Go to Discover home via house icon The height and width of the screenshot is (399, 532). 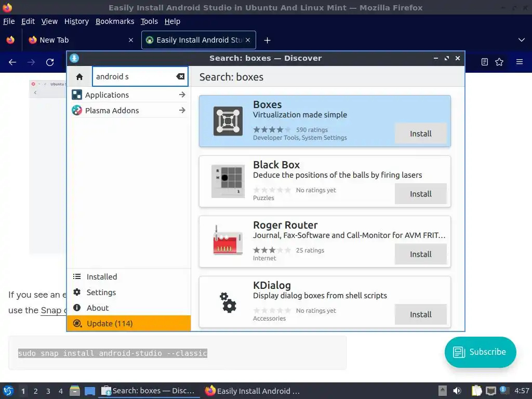pyautogui.click(x=79, y=77)
